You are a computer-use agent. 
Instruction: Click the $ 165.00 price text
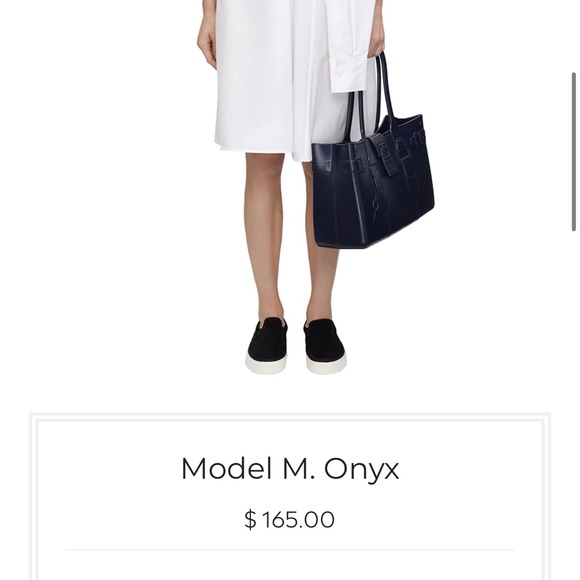coord(289,519)
